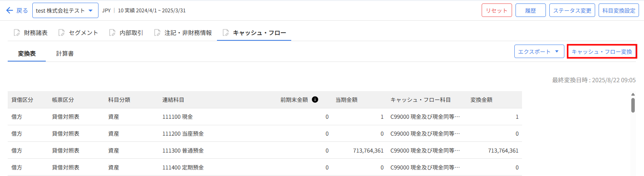644x176 pixels.
Task: Click the 注記・非財務情報 tab document icon
Action: 157,33
